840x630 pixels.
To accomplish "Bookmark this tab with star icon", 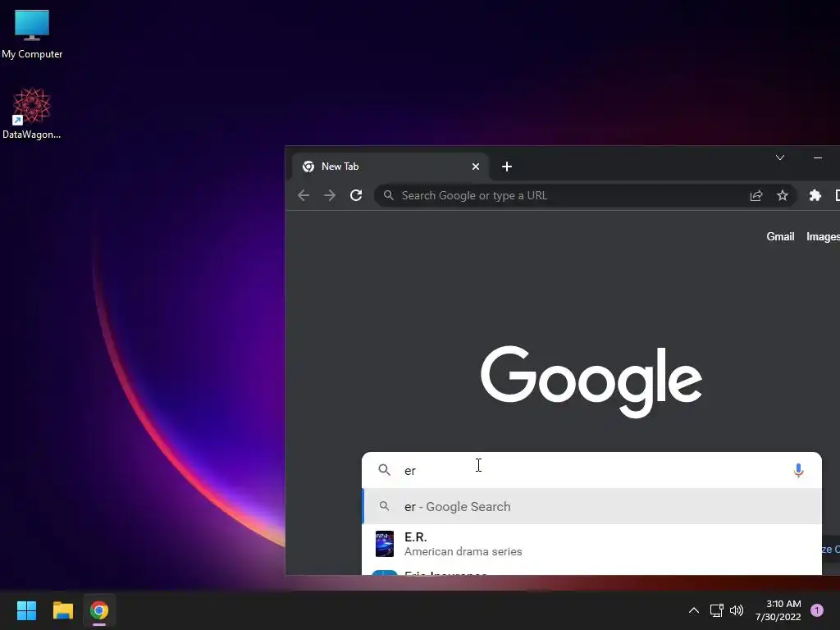I will [x=782, y=195].
